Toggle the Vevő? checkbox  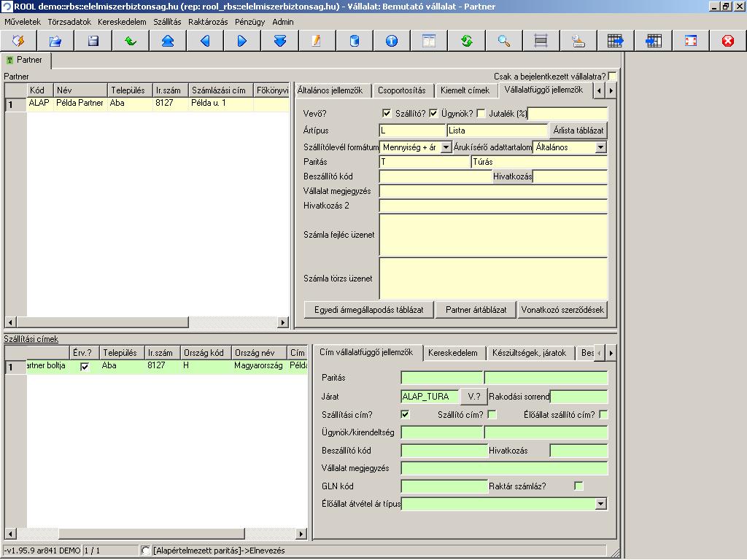pyautogui.click(x=387, y=113)
